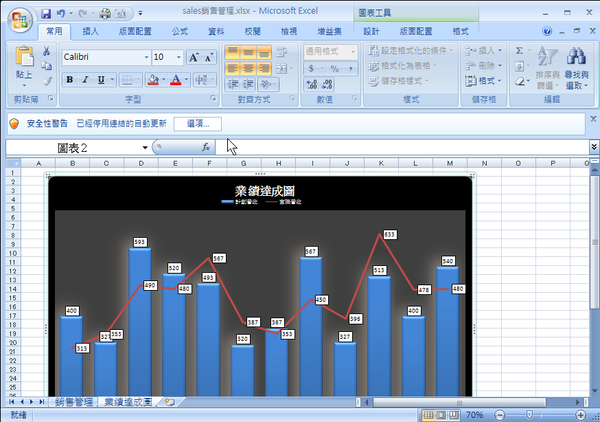Click the insert new worksheet tab
Screen dimensions: 600x422
(170, 402)
